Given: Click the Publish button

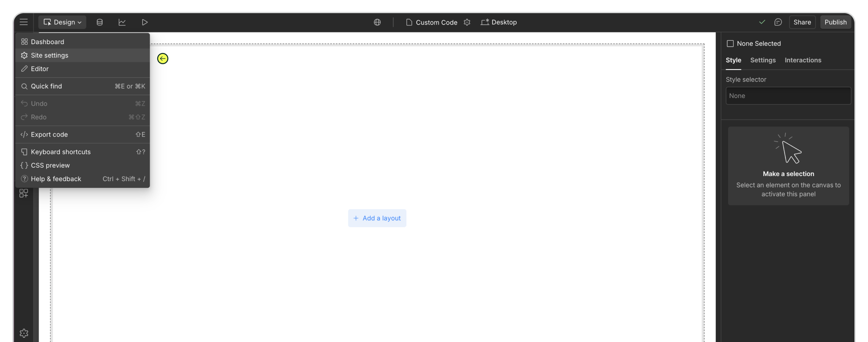Looking at the screenshot, I should coord(835,22).
